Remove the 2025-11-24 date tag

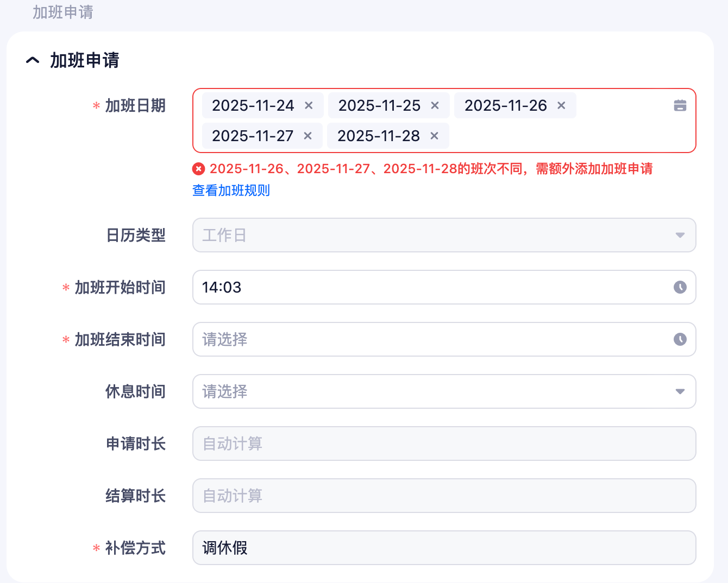coord(309,105)
